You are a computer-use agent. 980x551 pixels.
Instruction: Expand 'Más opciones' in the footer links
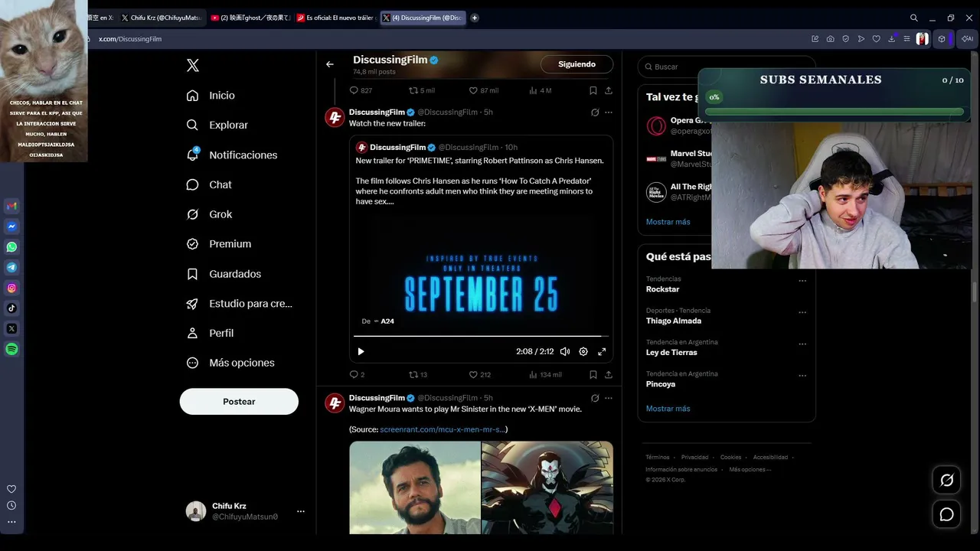(750, 470)
